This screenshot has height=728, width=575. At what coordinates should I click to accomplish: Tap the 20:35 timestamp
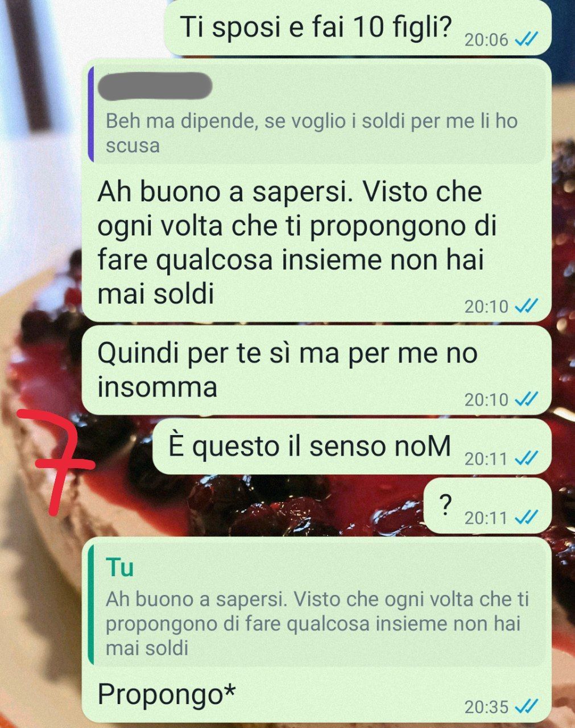point(486,707)
